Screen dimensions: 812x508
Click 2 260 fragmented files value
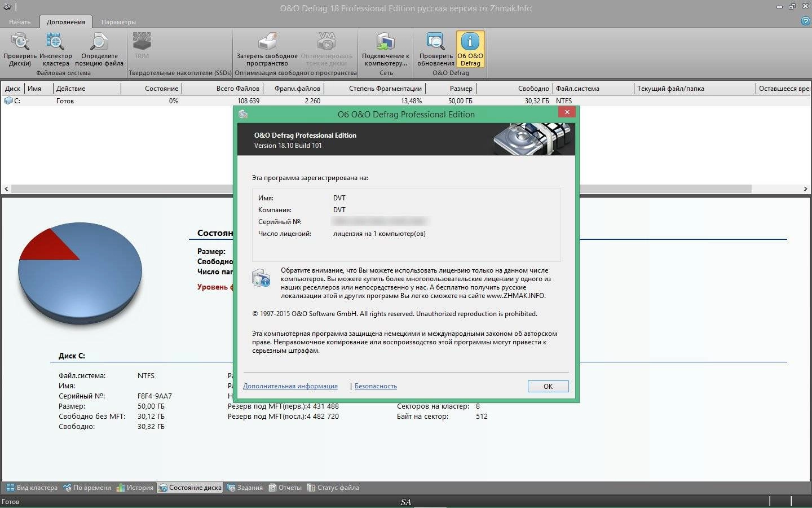point(312,101)
